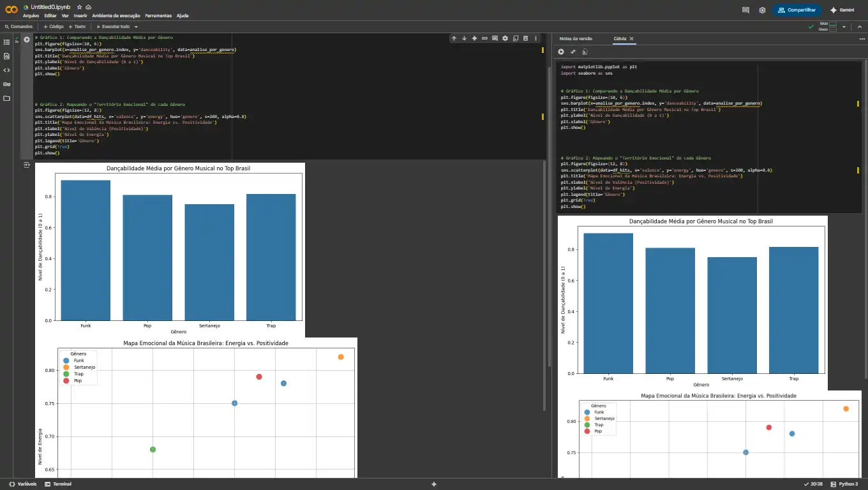Open the Variáveis panel

pyautogui.click(x=23, y=484)
